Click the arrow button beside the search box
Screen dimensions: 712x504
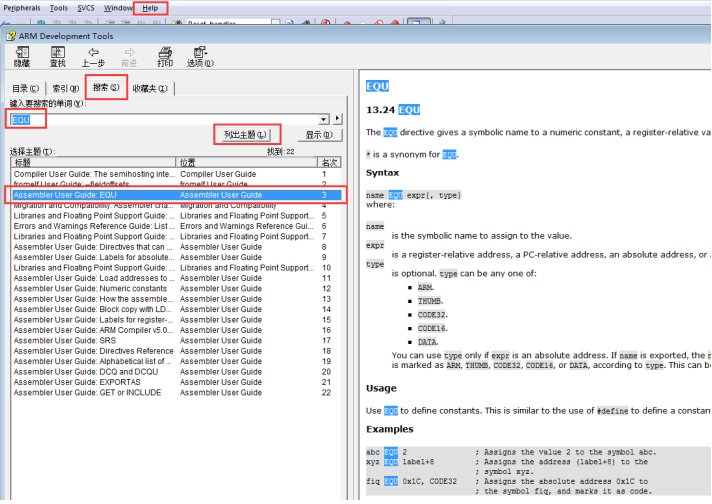coord(337,119)
